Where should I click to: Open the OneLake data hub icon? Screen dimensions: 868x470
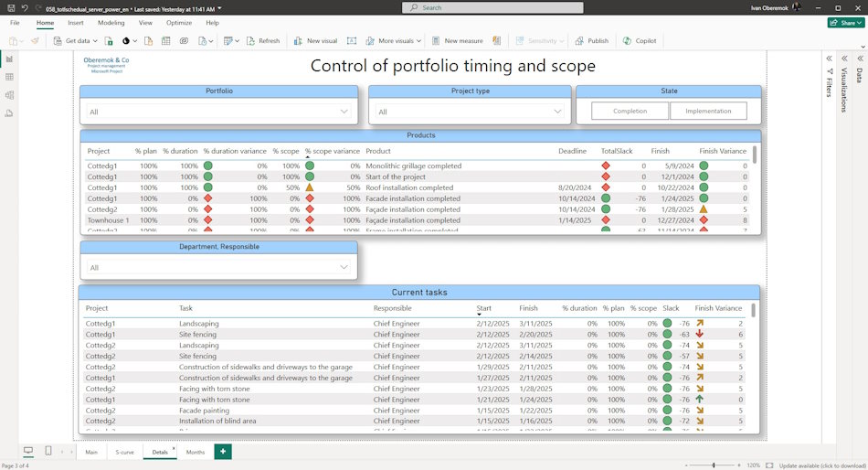pyautogui.click(x=126, y=41)
